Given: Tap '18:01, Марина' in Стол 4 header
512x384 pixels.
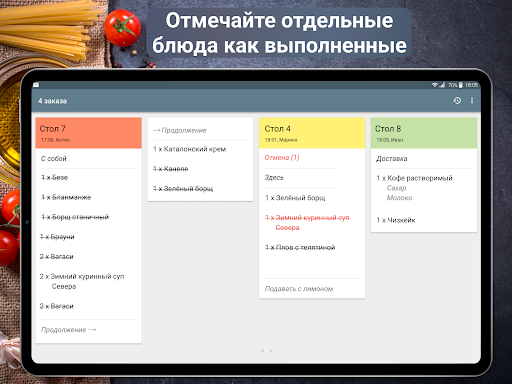Looking at the screenshot, I should tap(281, 140).
